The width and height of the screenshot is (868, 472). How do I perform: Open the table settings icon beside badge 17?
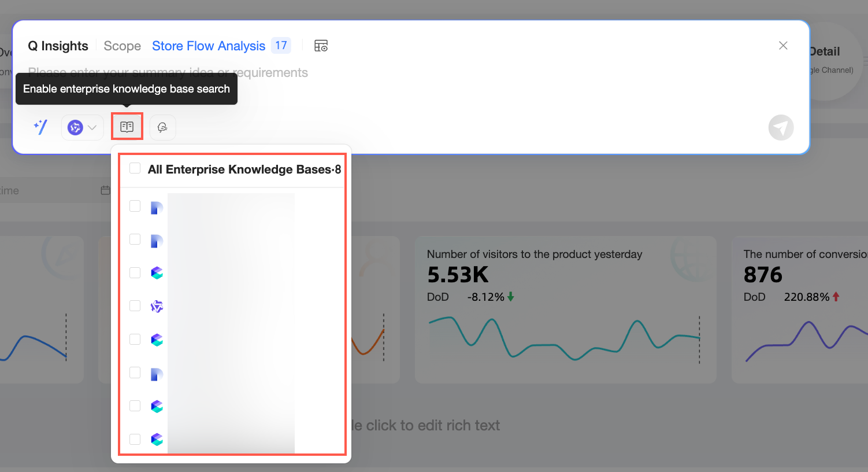pyautogui.click(x=321, y=46)
